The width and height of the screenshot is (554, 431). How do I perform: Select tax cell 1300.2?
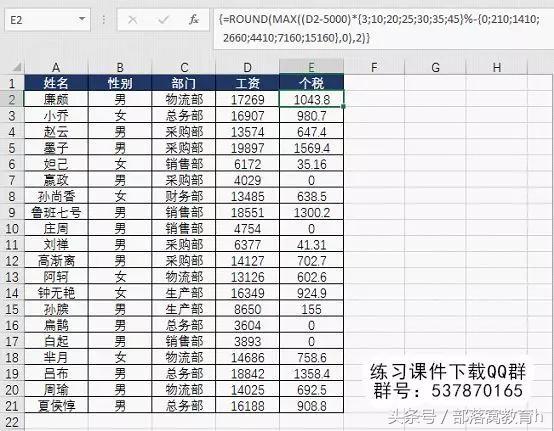point(311,213)
